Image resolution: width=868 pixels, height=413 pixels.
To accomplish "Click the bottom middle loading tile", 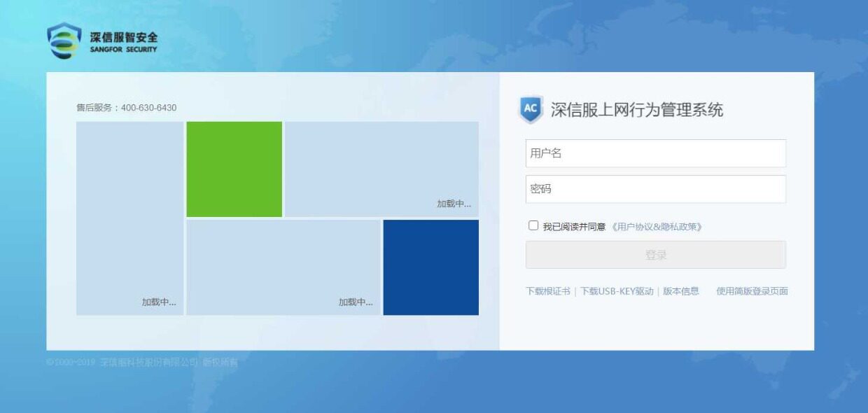I will 283,267.
